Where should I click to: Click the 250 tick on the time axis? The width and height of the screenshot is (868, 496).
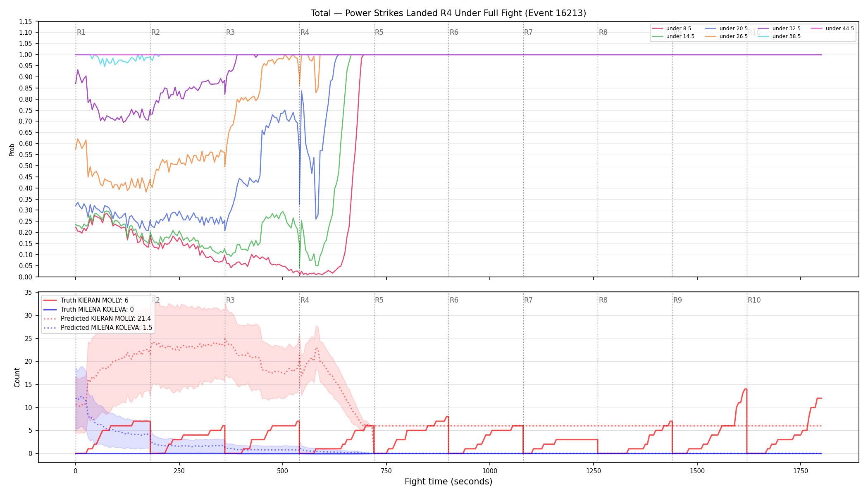coord(179,471)
